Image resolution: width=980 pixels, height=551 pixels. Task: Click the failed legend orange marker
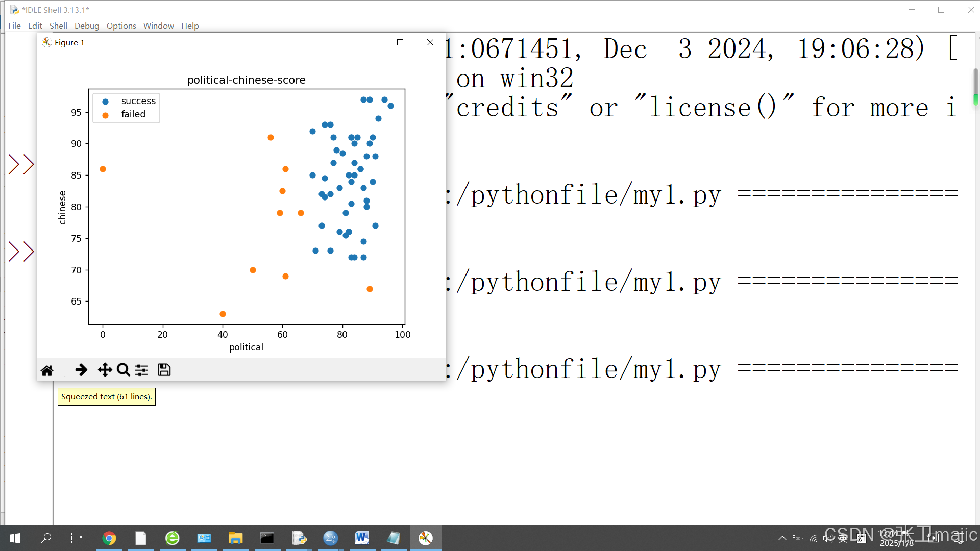click(x=106, y=115)
